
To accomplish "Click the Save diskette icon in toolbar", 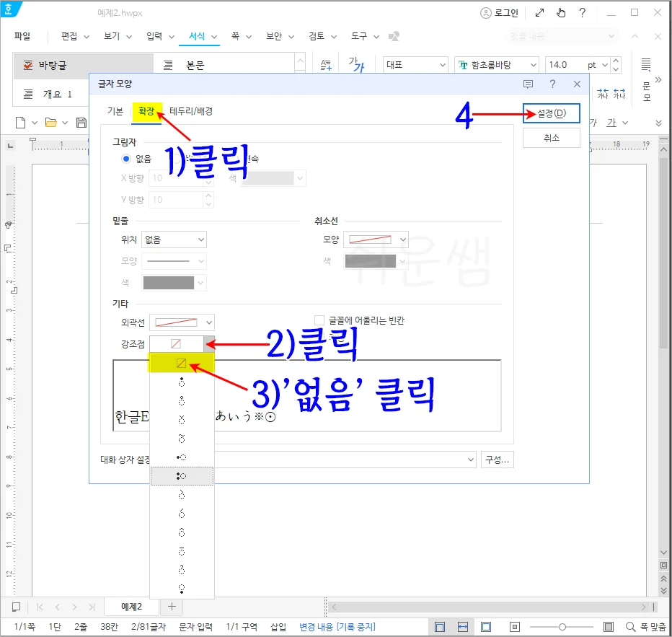I will pyautogui.click(x=81, y=123).
